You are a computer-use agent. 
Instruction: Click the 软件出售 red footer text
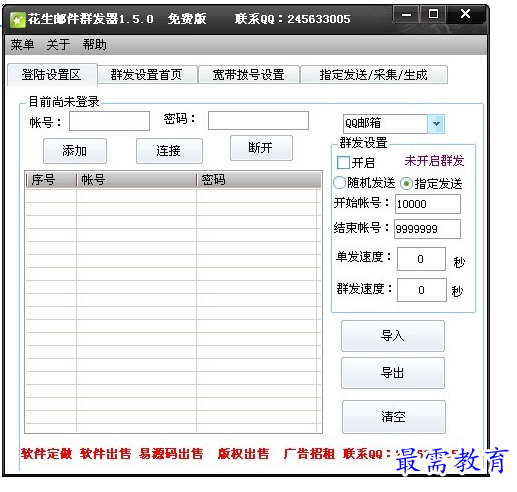coord(105,454)
